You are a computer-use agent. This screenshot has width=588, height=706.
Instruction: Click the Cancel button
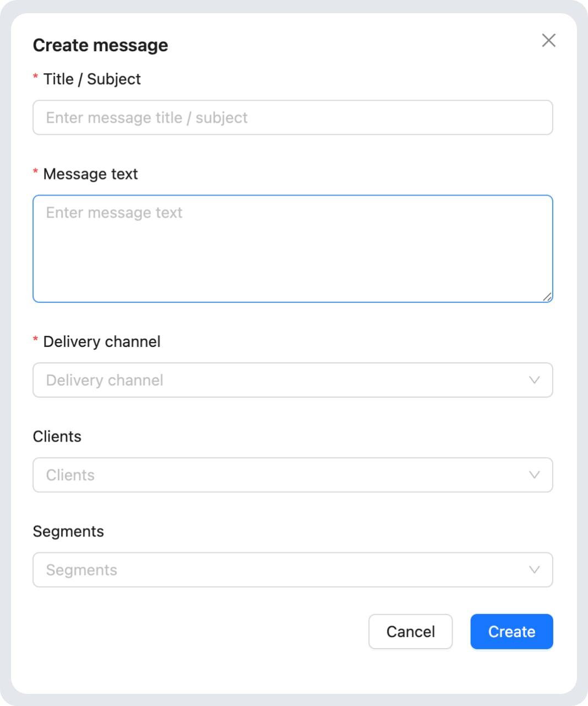(410, 632)
